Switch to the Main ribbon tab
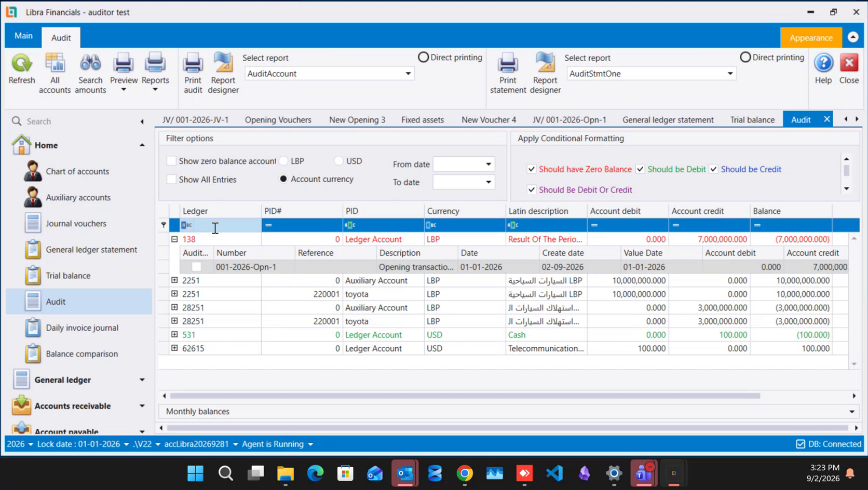868x490 pixels. click(23, 36)
